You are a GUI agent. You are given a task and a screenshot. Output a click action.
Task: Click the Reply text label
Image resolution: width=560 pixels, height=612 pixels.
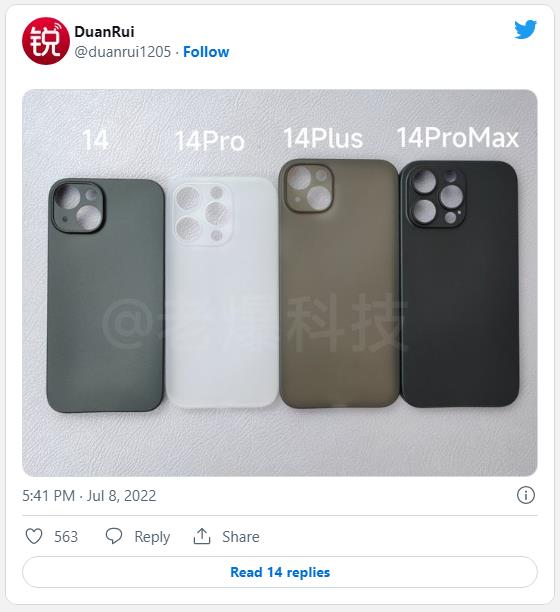pyautogui.click(x=152, y=537)
